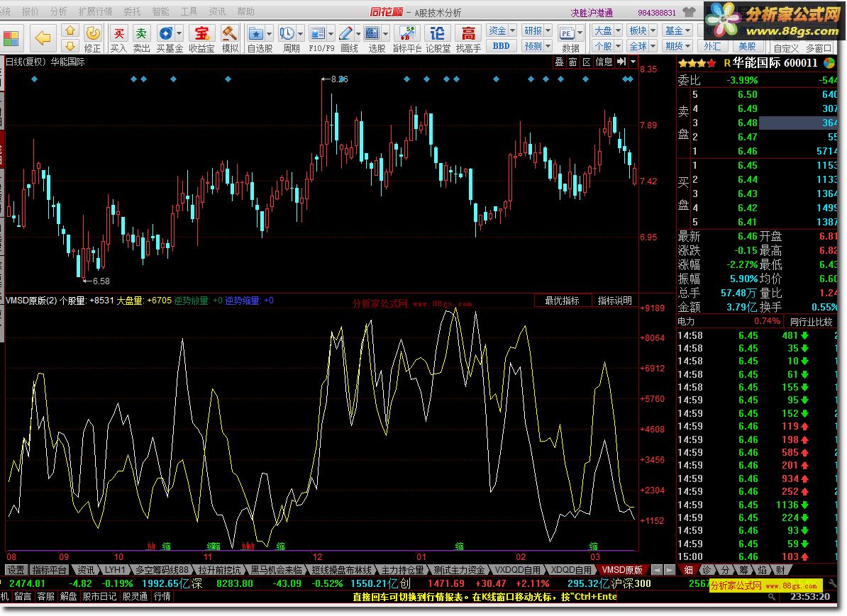847x616 pixels.
Task: Switch to the 多空筹码线88 indicator tab
Action: click(x=162, y=570)
